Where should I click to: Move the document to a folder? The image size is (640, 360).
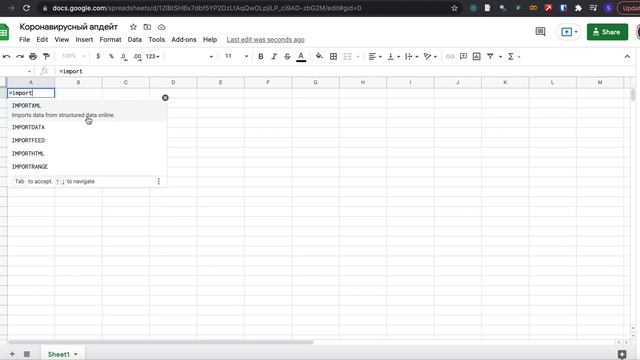(147, 27)
